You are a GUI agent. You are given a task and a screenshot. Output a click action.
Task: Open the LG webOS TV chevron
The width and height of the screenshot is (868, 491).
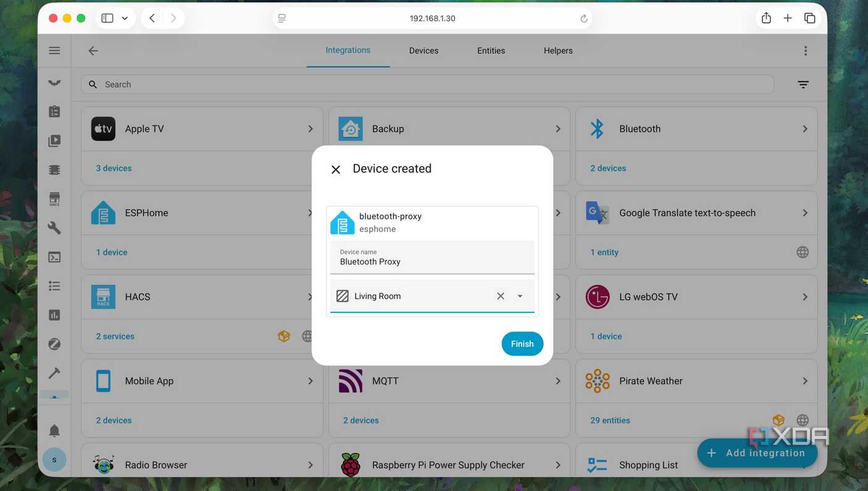(x=805, y=297)
